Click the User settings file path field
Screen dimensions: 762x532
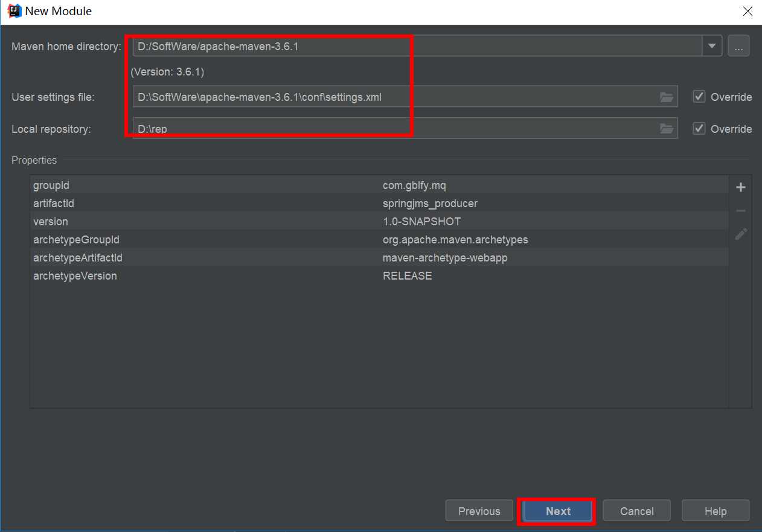(x=405, y=97)
